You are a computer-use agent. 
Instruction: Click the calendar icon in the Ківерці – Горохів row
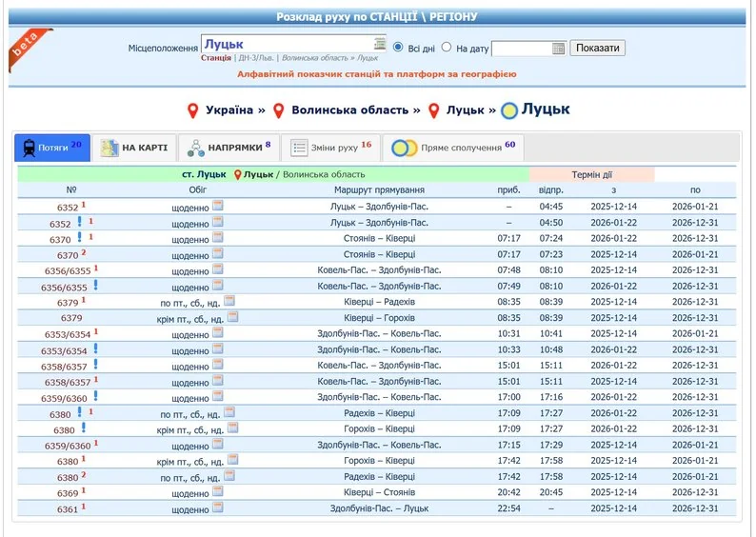click(x=232, y=318)
